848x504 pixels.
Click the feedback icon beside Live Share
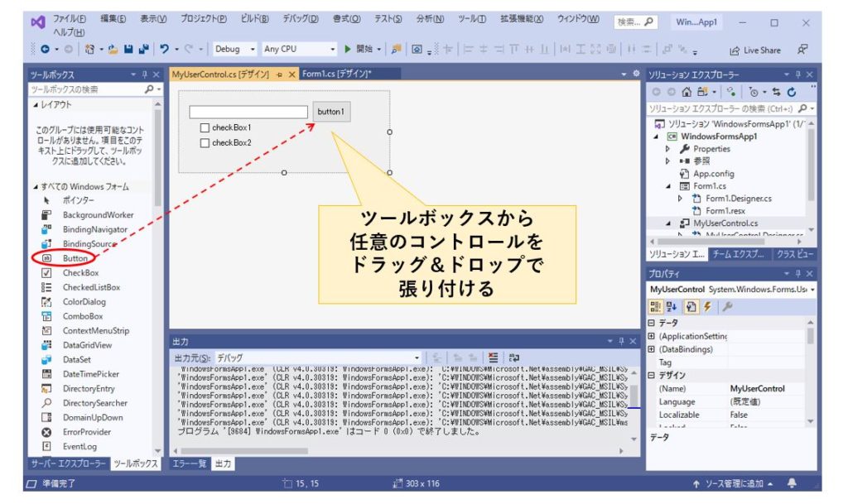pos(802,50)
